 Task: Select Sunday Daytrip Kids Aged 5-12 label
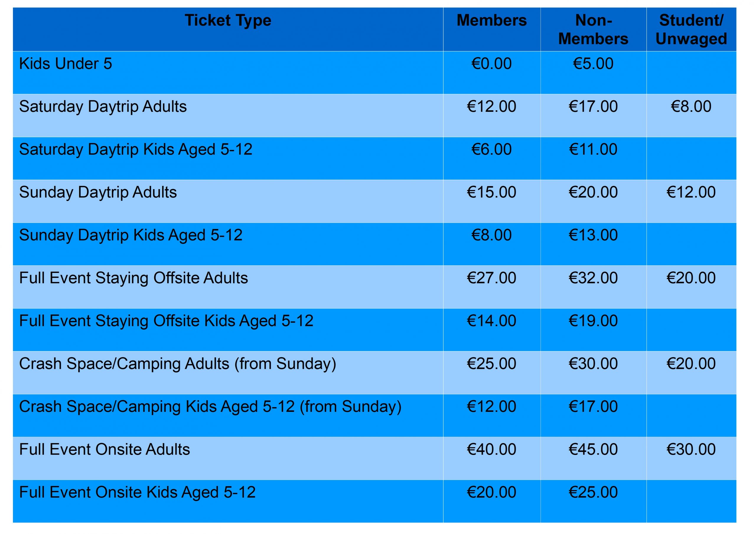pyautogui.click(x=131, y=235)
